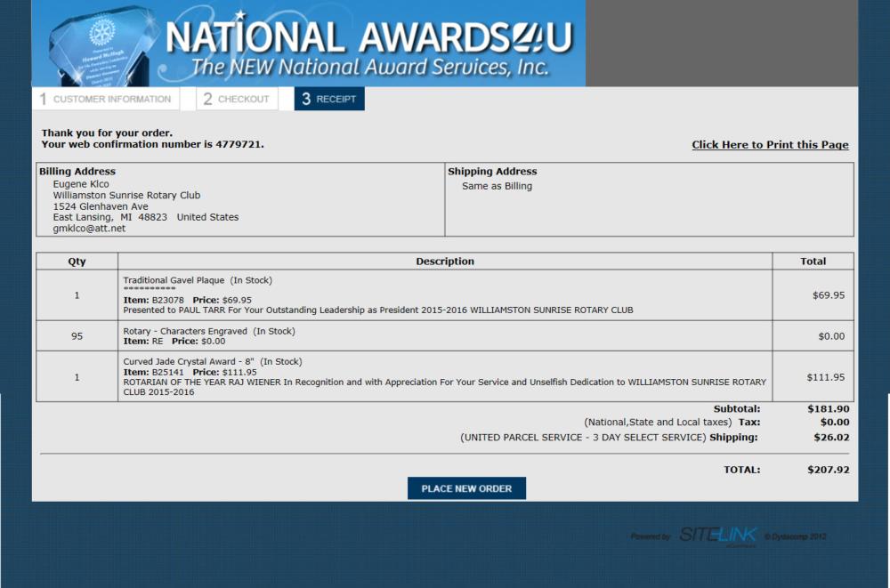Click the Qty column header
The height and width of the screenshot is (588, 890).
tap(77, 262)
